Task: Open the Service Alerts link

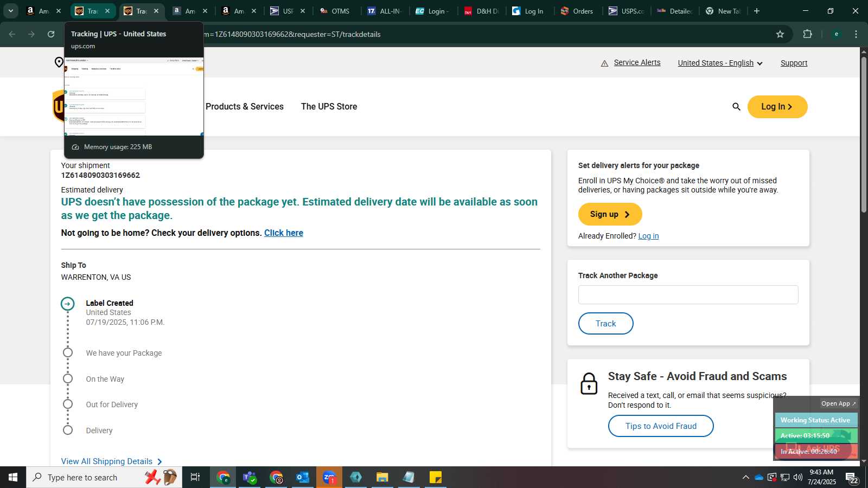Action: tap(637, 63)
